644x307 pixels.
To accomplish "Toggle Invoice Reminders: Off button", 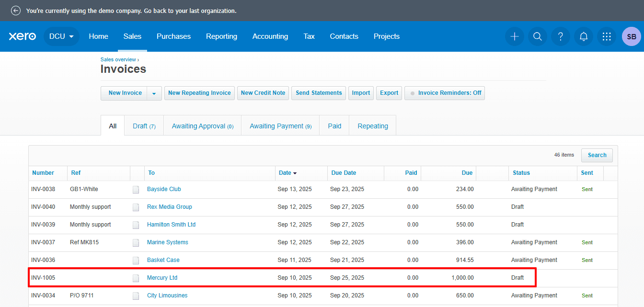I will (x=444, y=93).
